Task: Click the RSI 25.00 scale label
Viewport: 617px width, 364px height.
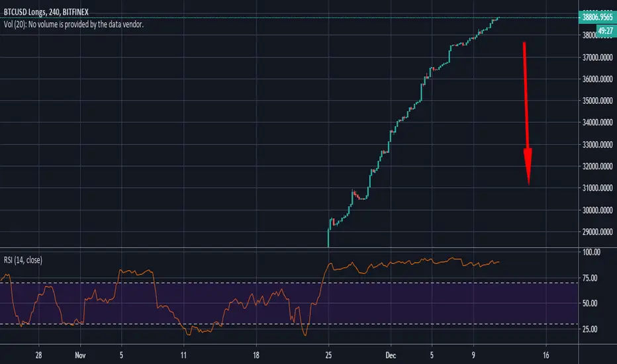Action: [x=590, y=329]
